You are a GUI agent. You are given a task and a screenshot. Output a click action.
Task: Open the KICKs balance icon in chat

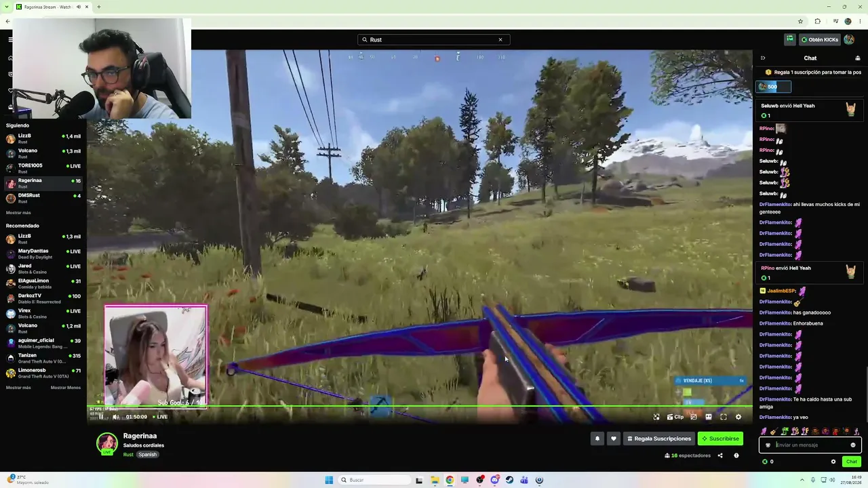coord(765,462)
